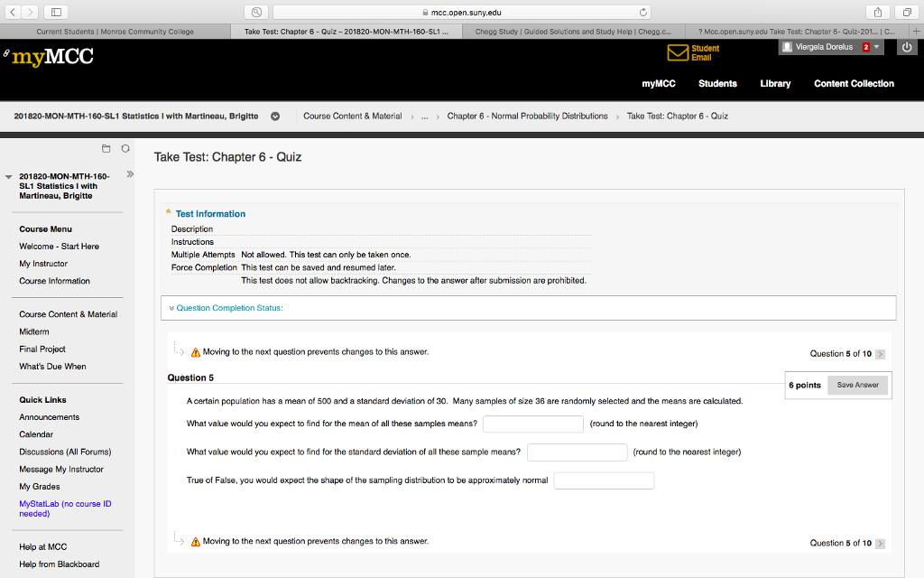
Task: Collapse the sidebar with double-arrow icon
Action: click(130, 174)
